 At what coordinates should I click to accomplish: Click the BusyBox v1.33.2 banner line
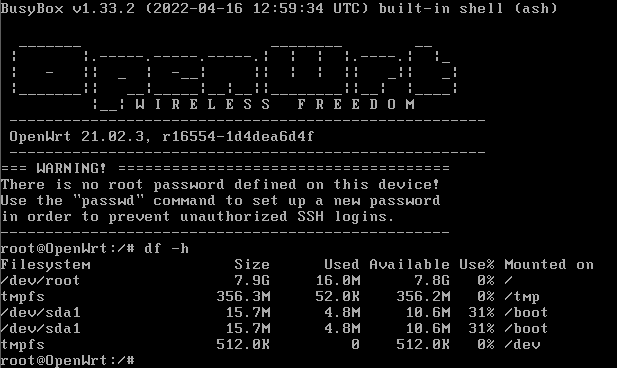point(279,8)
